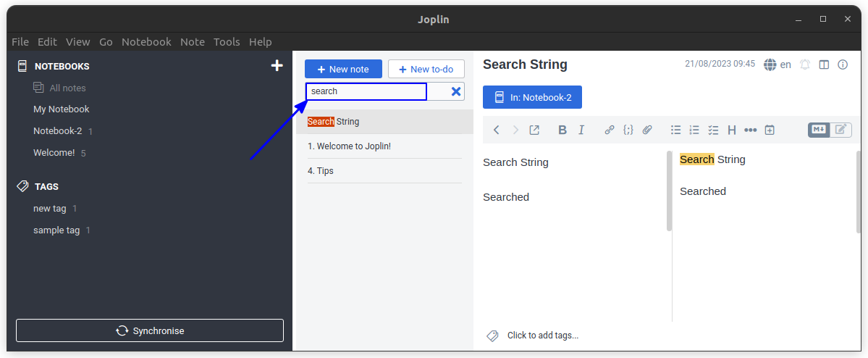Attach a file with paperclip icon
Screen dimensions: 868x358
point(647,130)
